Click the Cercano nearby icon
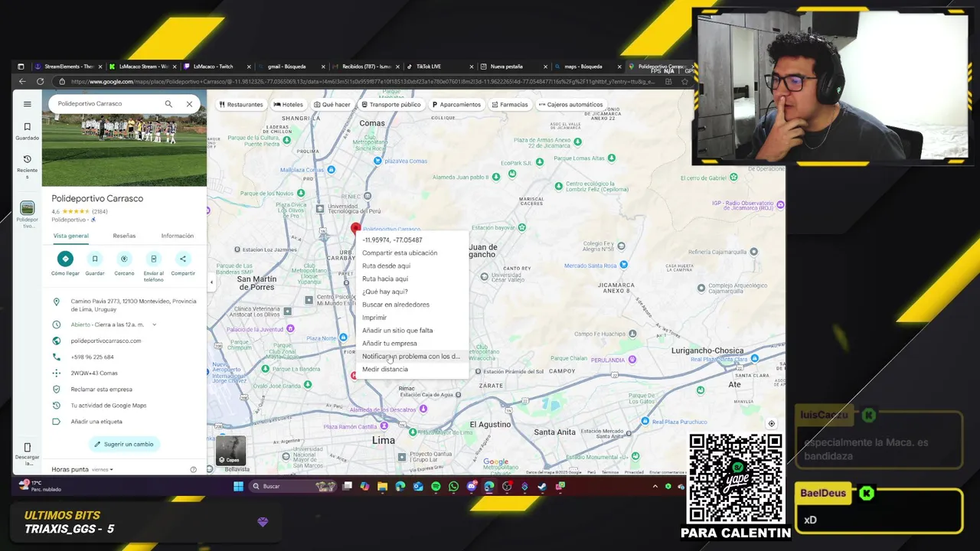Screen dimensions: 980x551 point(124,259)
